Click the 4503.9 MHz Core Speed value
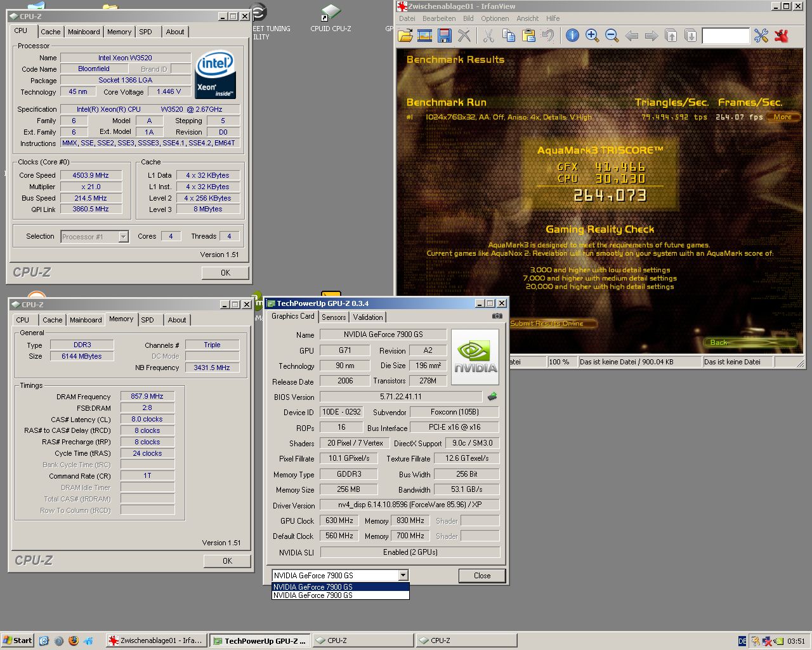 click(91, 175)
